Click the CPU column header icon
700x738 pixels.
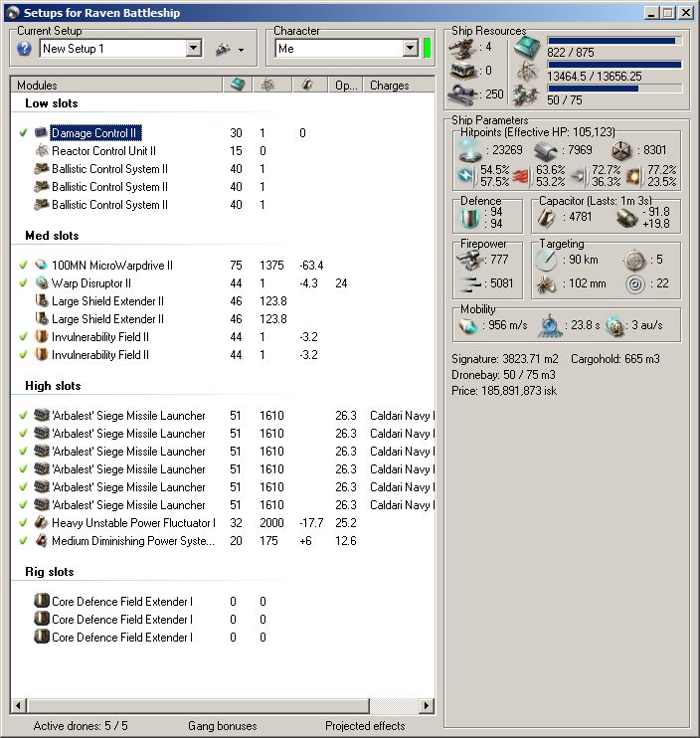pos(238,85)
